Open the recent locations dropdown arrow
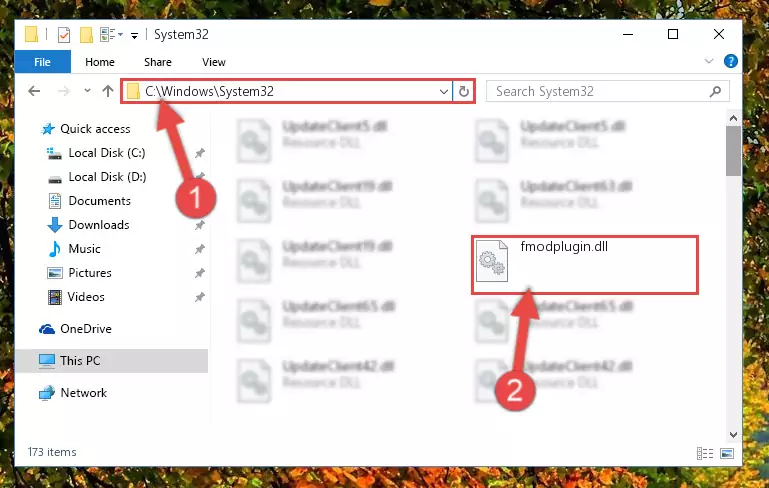 point(87,91)
